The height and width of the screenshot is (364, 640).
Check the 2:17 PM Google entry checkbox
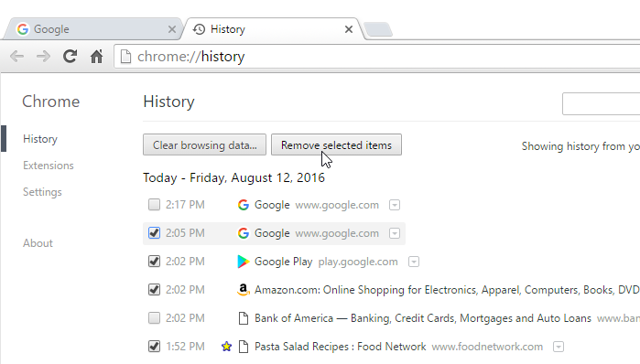click(154, 205)
